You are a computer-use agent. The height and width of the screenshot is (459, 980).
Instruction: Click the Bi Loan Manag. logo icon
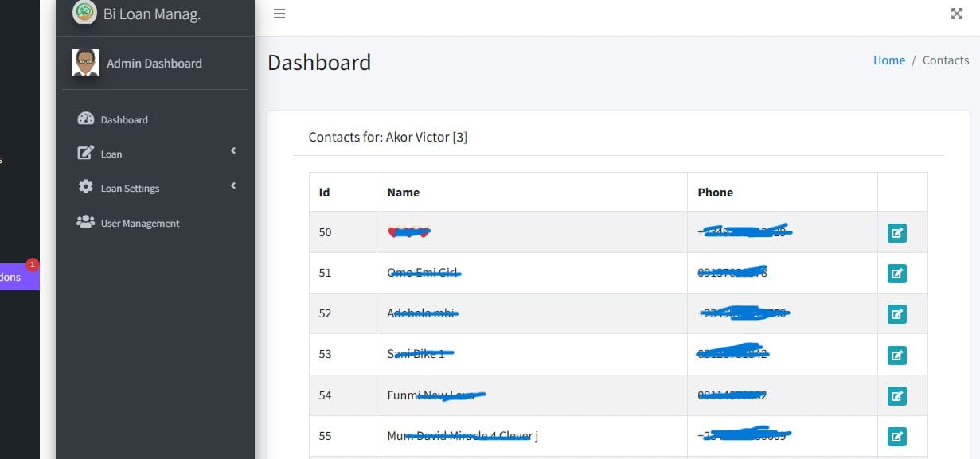coord(84,12)
